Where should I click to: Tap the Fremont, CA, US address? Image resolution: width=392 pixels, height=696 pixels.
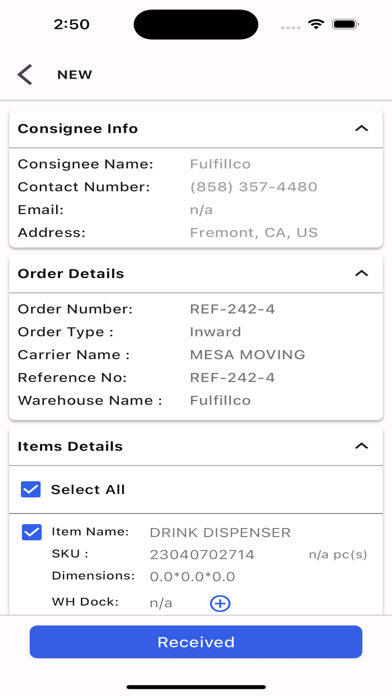[x=253, y=233]
